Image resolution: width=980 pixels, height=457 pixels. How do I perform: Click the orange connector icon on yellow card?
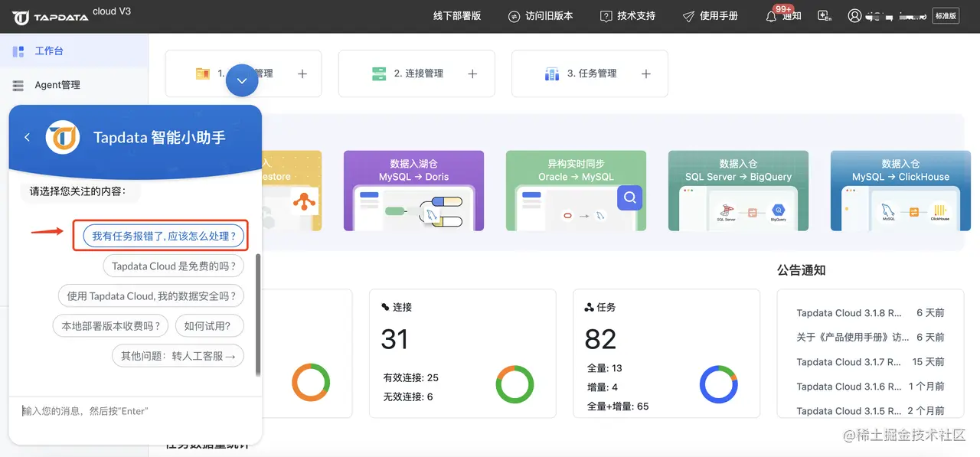(x=305, y=201)
